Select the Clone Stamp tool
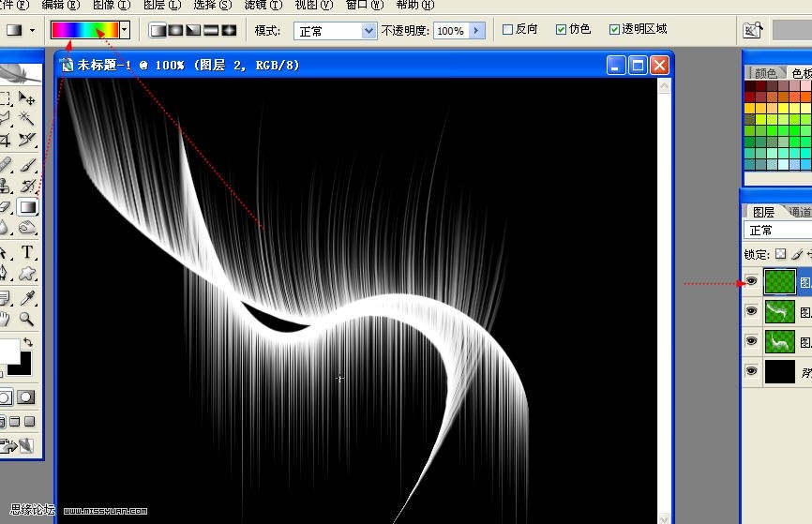The image size is (812, 524). (x=6, y=186)
